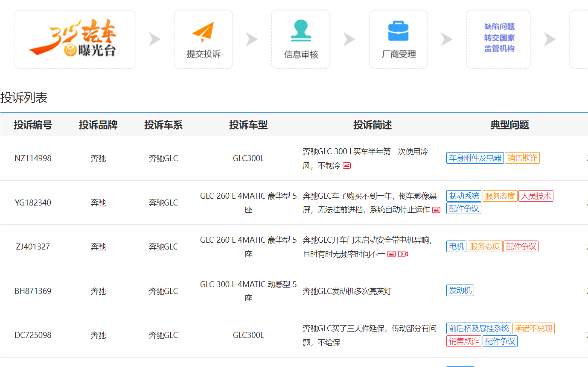
Task: Click the 投诉编号 column header
Action: [33, 125]
